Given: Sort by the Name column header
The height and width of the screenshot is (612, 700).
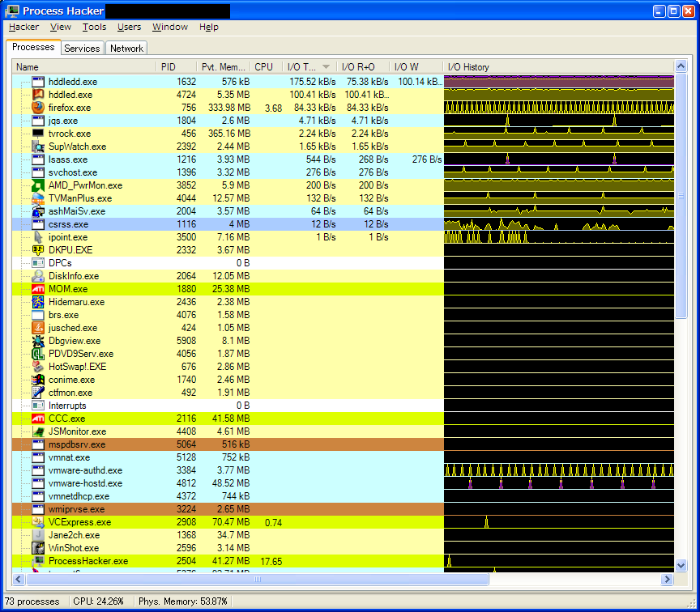Looking at the screenshot, I should coord(84,67).
